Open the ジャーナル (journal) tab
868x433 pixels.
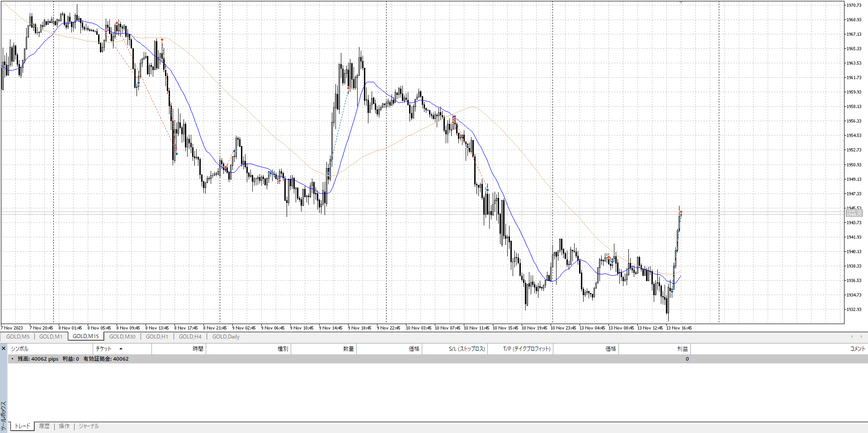tap(89, 426)
